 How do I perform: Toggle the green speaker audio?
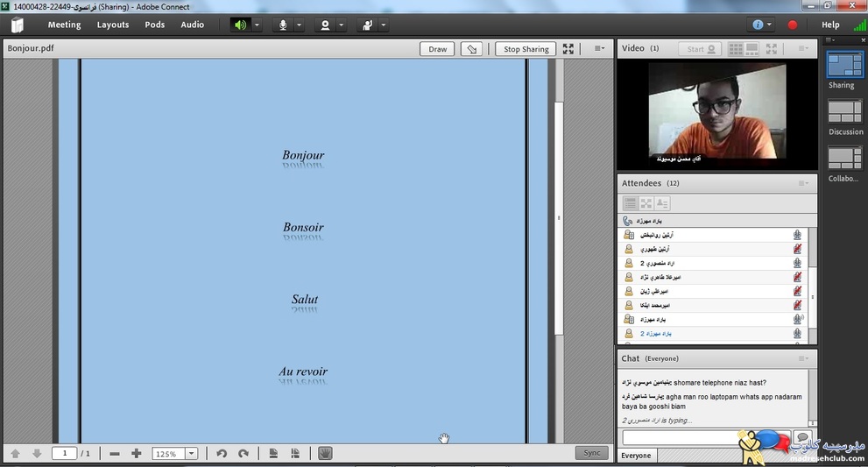(240, 25)
